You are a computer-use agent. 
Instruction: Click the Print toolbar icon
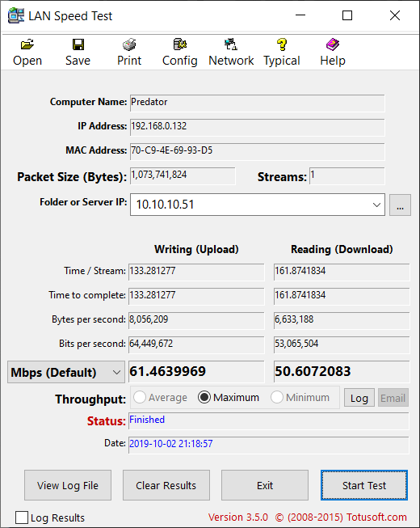pos(129,44)
